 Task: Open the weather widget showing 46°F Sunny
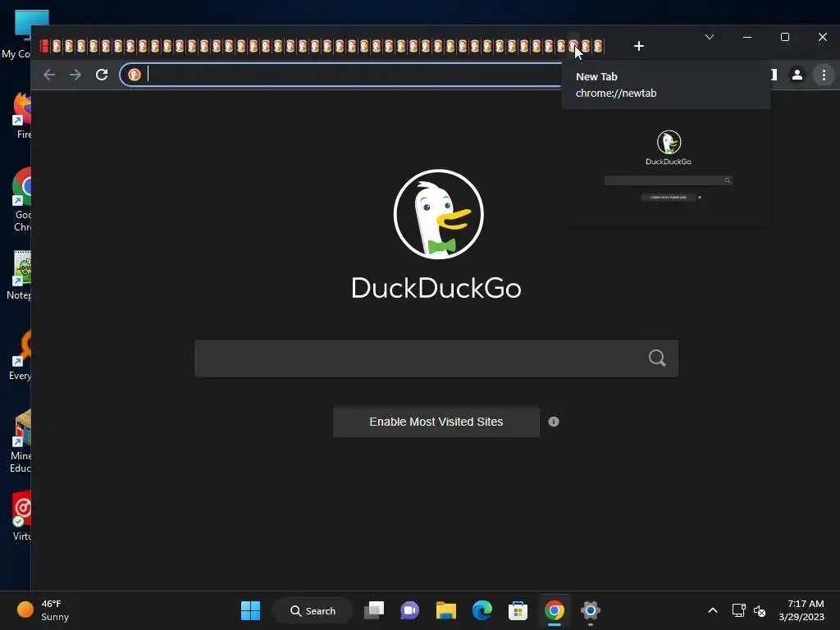tap(43, 610)
